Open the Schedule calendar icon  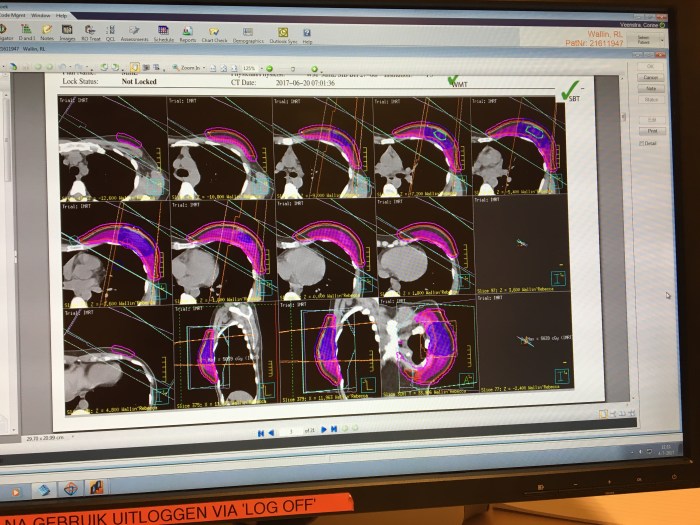[x=161, y=34]
